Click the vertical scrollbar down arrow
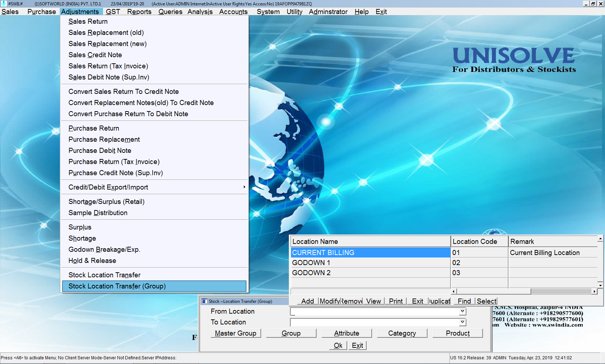Screen dimensions: 605x364 [x=600, y=285]
